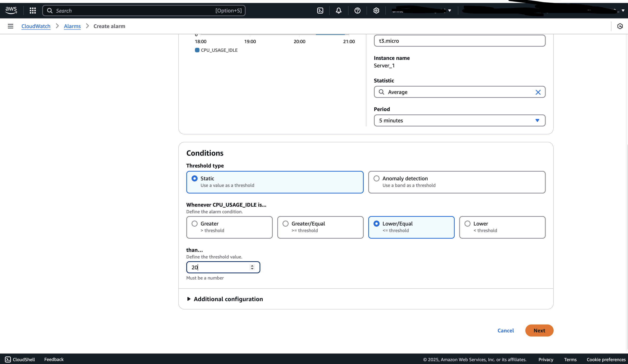The height and width of the screenshot is (364, 628).
Task: Click the Create alarm breadcrumb text
Action: point(109,26)
